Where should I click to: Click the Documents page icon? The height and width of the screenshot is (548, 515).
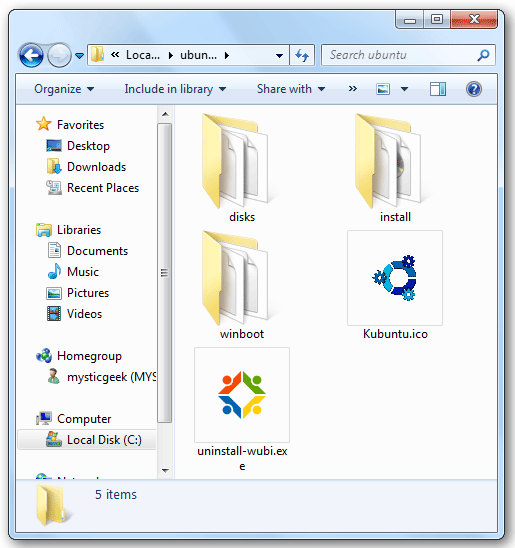pos(54,250)
